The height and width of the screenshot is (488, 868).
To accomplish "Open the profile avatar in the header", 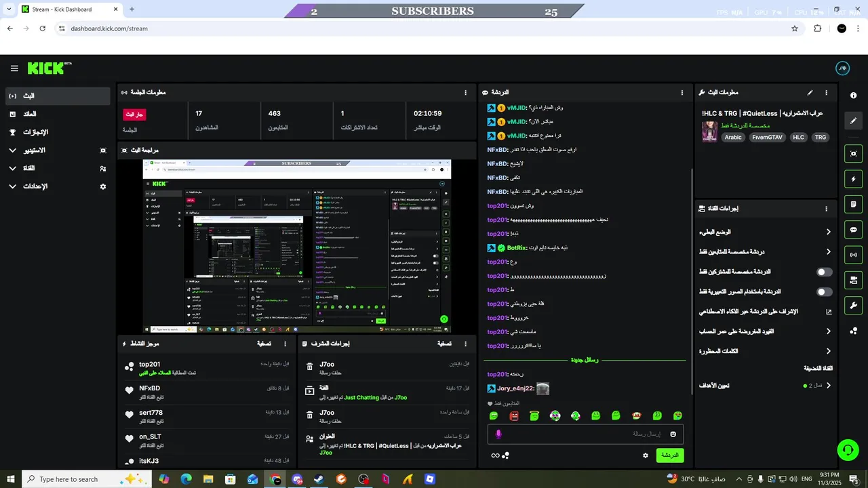I will point(843,68).
